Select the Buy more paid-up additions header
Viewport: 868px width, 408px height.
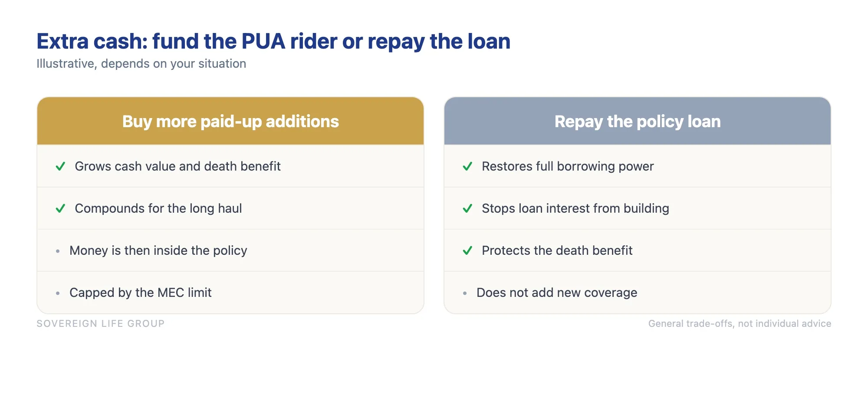[230, 121]
